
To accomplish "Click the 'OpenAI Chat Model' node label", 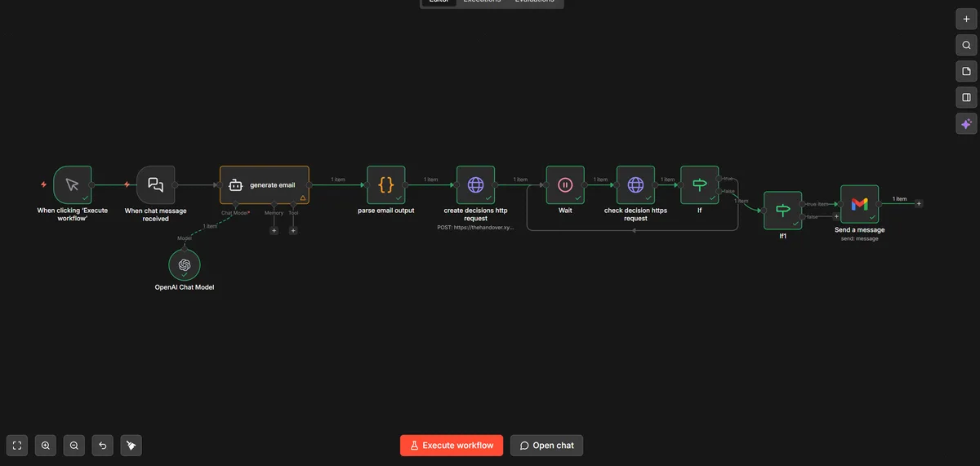I will pos(185,287).
